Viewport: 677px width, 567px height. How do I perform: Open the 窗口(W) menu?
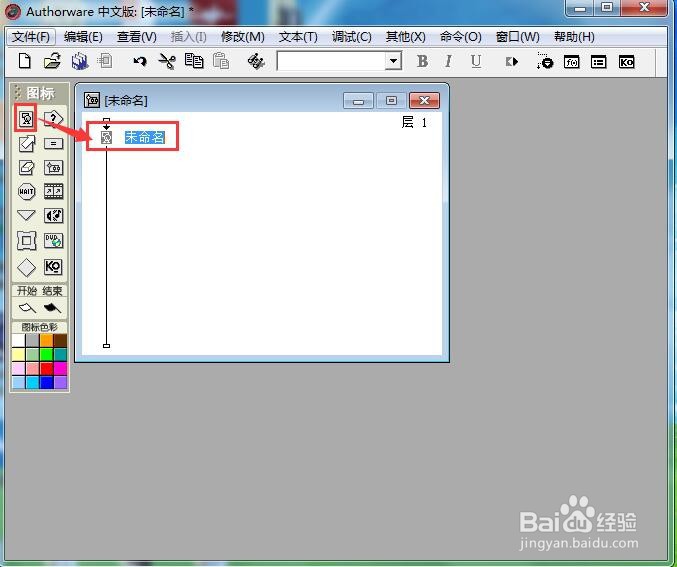(518, 37)
